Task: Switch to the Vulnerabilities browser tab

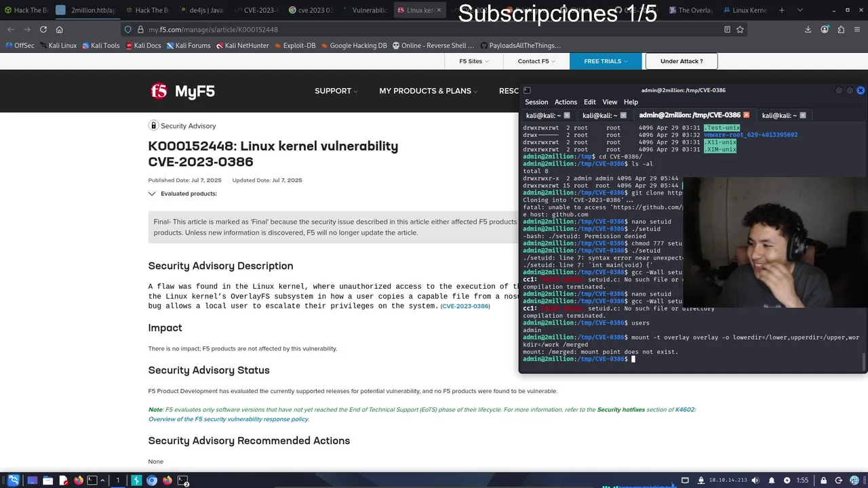Action: 366,10
